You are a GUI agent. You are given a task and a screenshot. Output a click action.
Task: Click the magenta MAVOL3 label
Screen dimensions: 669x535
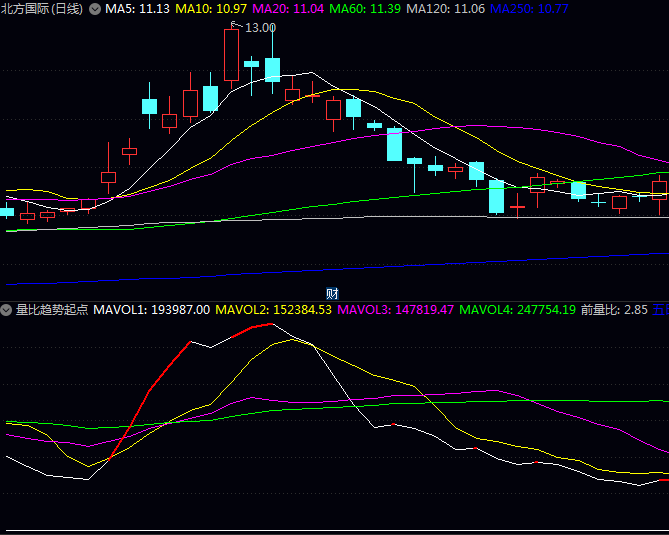tap(395, 310)
